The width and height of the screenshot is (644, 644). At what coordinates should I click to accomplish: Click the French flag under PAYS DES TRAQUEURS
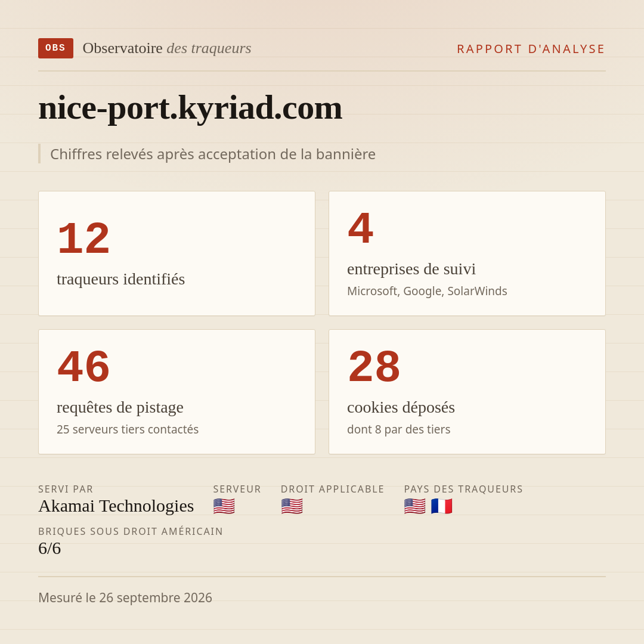point(441,506)
